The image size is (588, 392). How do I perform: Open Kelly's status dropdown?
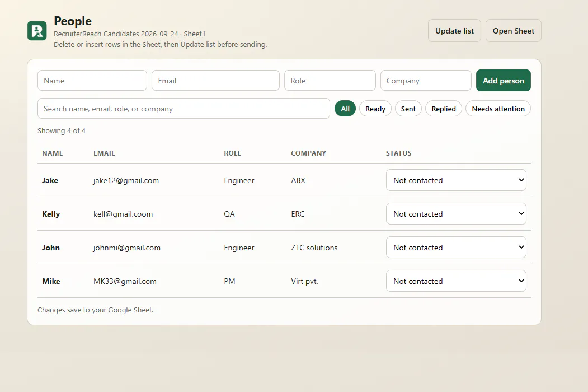[456, 214]
